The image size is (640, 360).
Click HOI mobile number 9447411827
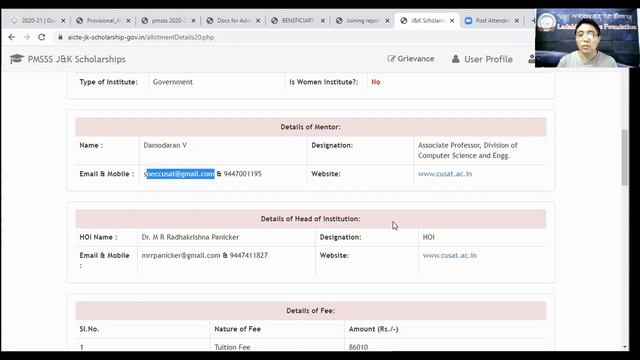(249, 256)
